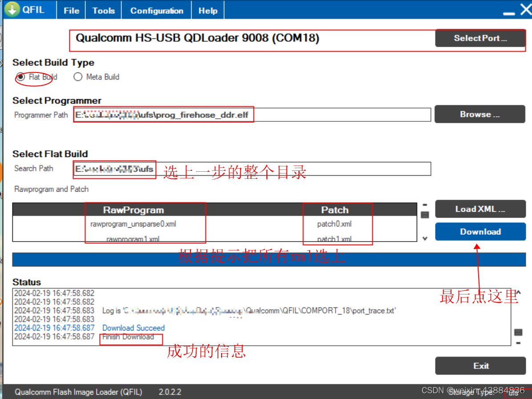The width and height of the screenshot is (532, 399).
Task: Click the list icon beside Status log
Action: pos(518,332)
